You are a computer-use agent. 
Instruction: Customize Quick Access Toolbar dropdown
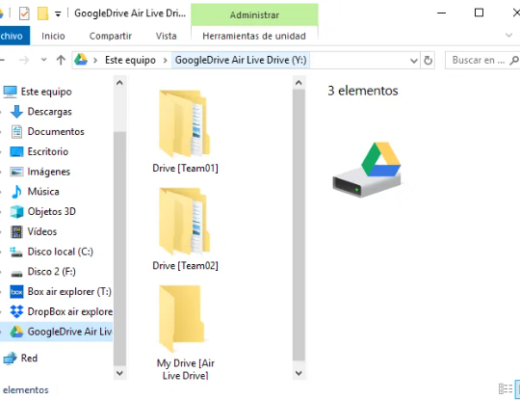(58, 14)
